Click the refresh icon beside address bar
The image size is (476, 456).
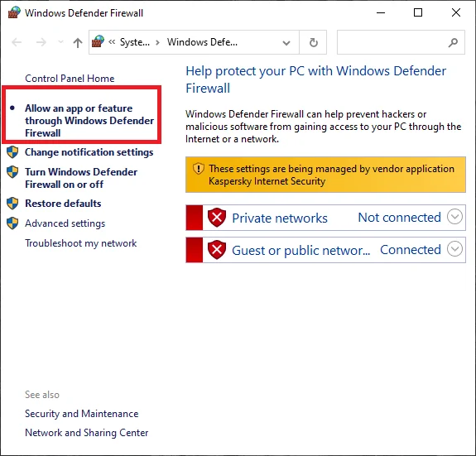(x=313, y=42)
